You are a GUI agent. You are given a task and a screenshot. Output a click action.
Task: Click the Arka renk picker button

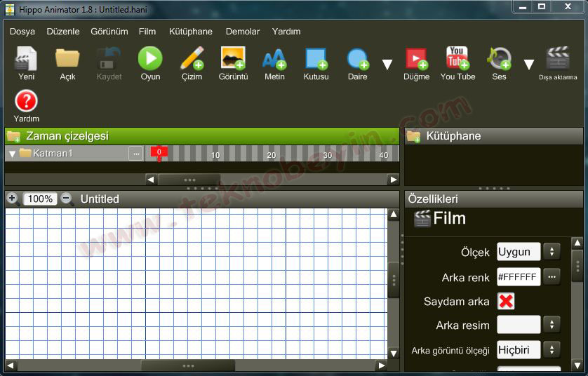552,277
